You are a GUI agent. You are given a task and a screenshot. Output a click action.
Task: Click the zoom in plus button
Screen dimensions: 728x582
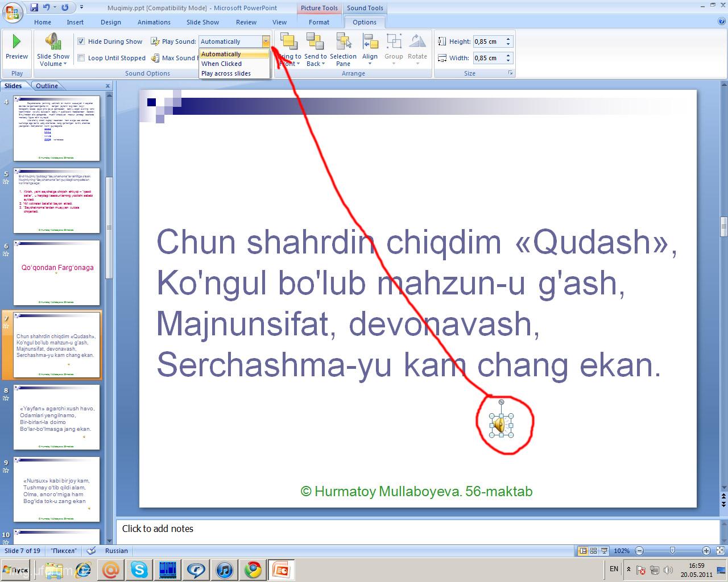pos(706,551)
